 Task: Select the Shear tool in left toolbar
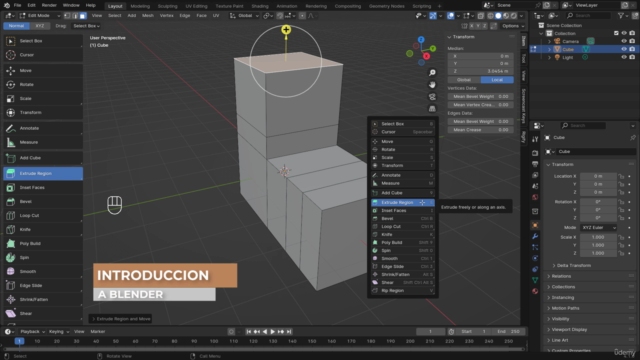(43, 313)
